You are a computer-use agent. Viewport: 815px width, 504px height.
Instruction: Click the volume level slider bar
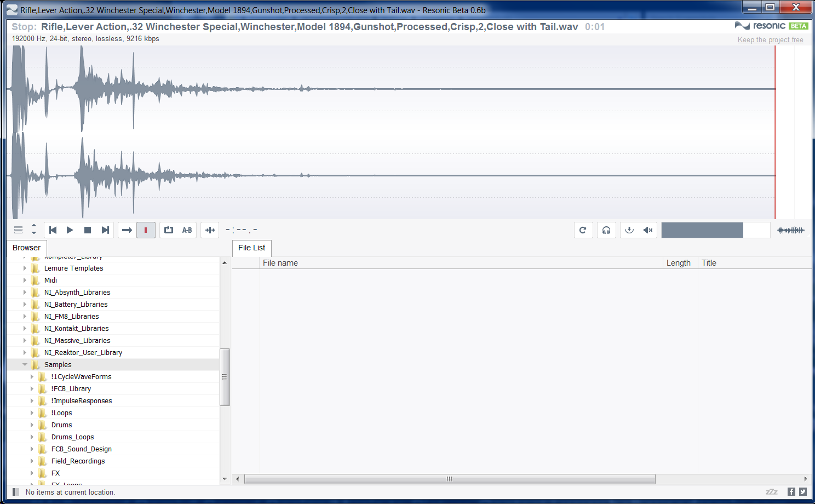[x=715, y=230]
